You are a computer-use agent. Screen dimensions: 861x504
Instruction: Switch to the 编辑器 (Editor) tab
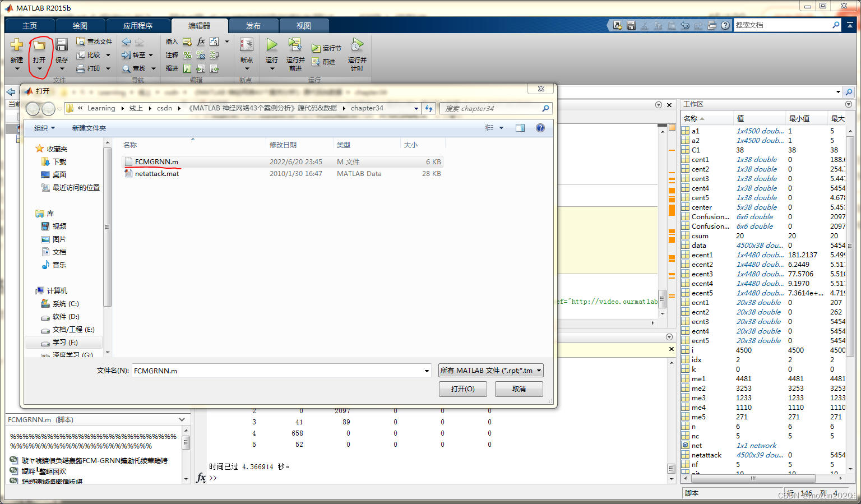200,26
